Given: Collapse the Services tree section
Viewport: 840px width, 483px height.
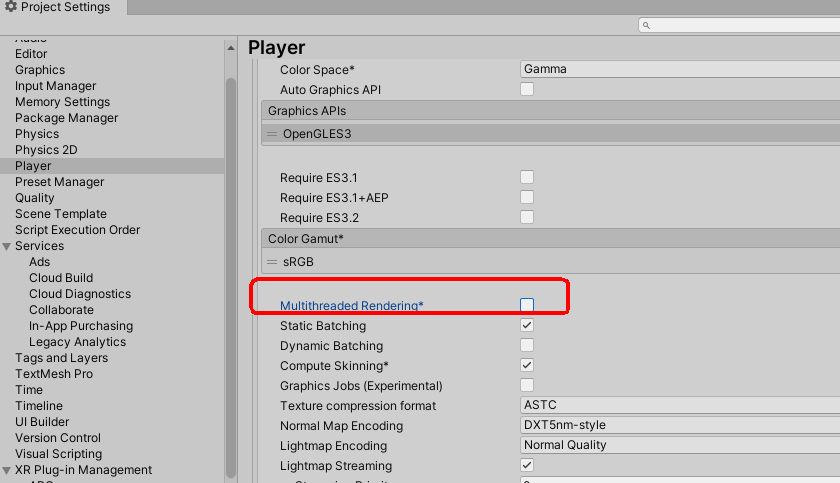Looking at the screenshot, I should [x=6, y=246].
